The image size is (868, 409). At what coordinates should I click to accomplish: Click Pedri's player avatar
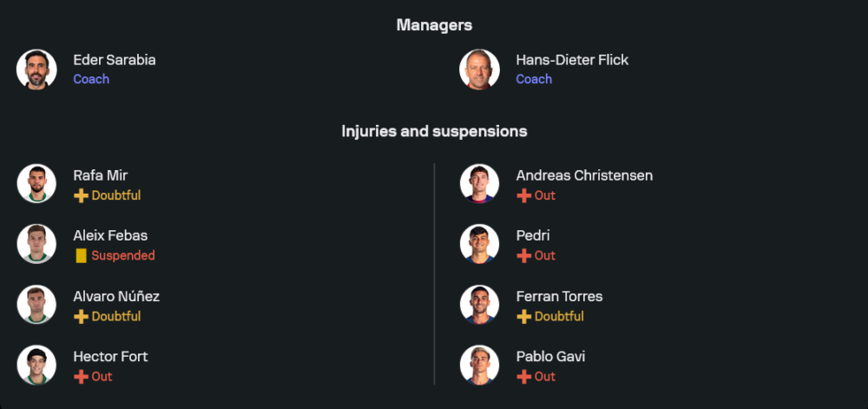coord(479,244)
